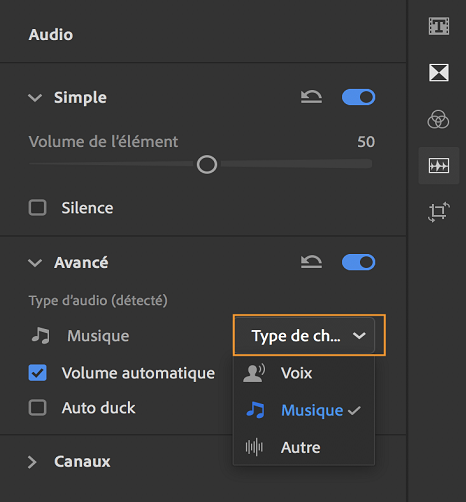Close the Type de ch... dropdown
The height and width of the screenshot is (502, 466).
305,335
